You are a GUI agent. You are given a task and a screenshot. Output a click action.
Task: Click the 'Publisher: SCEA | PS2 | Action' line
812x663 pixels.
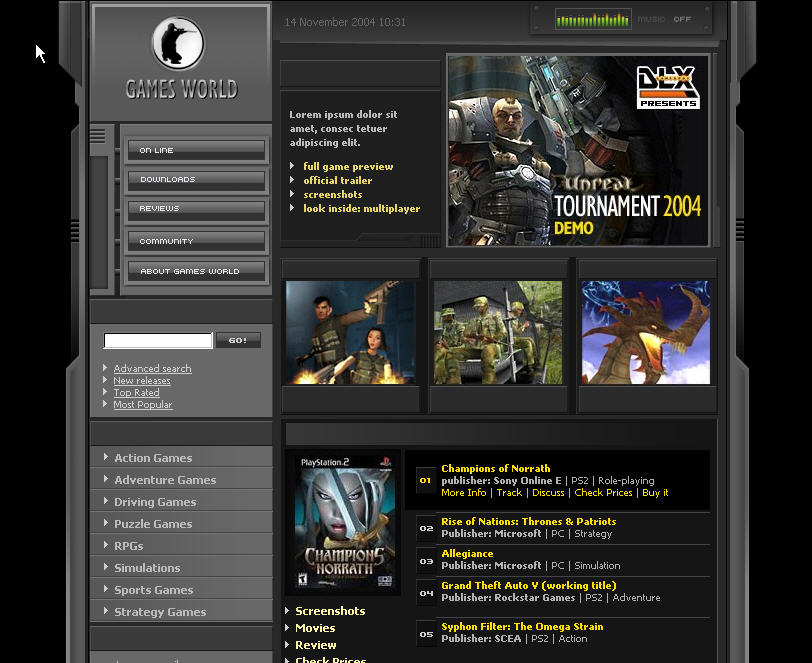point(514,639)
